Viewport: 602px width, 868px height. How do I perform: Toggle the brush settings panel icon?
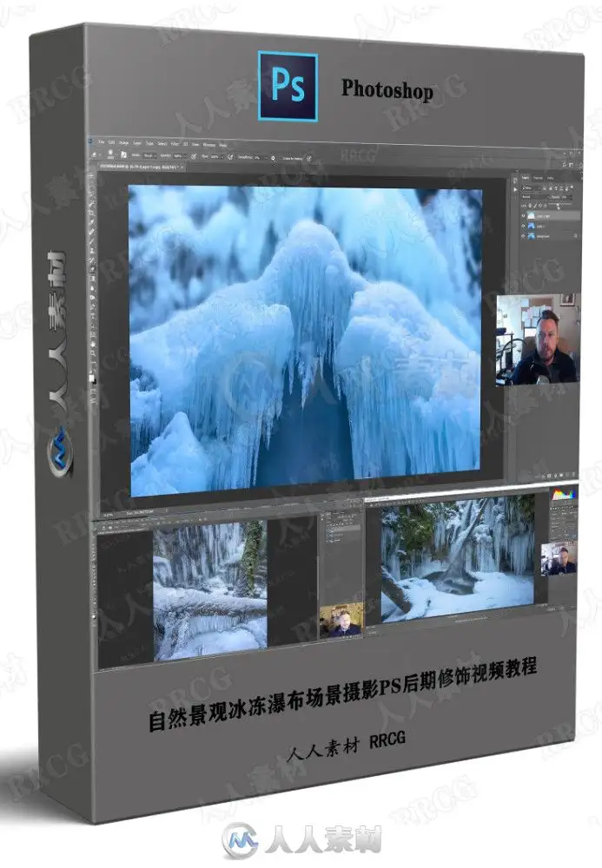[x=124, y=155]
